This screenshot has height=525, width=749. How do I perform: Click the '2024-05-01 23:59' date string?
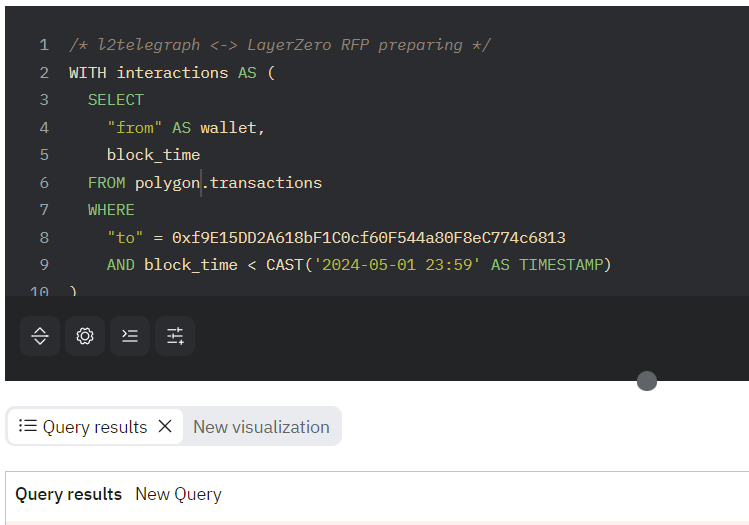pos(397,265)
